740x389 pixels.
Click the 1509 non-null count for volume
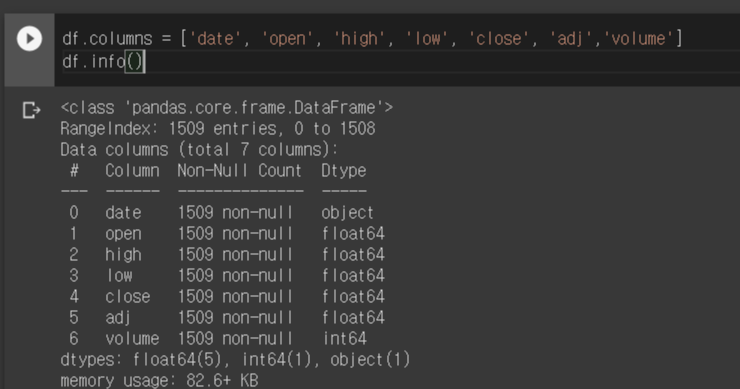click(235, 338)
